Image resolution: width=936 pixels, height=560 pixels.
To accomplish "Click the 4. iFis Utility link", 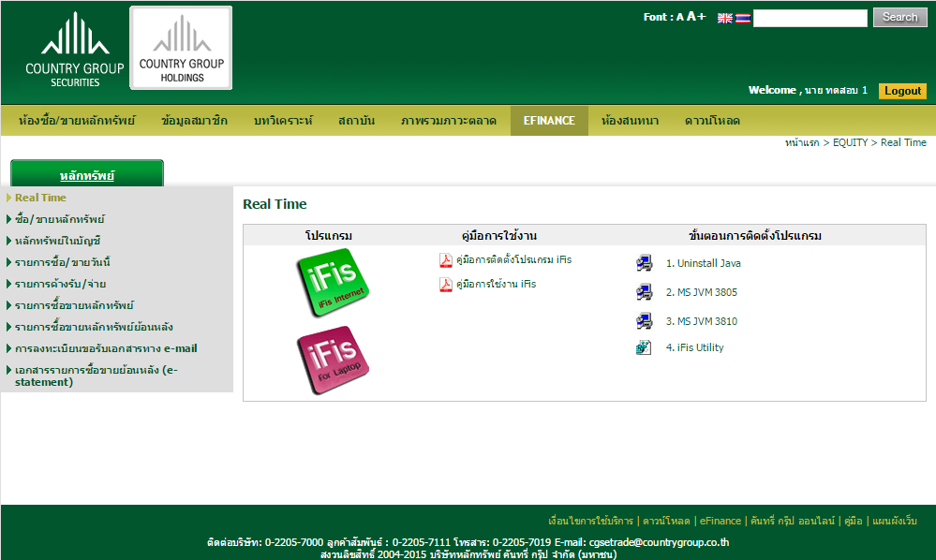I will point(695,347).
